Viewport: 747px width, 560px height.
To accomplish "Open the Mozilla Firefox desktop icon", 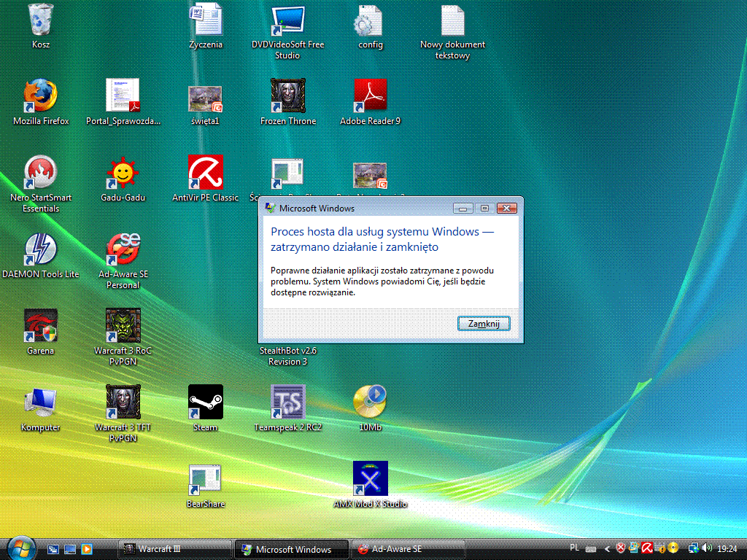I will click(41, 96).
